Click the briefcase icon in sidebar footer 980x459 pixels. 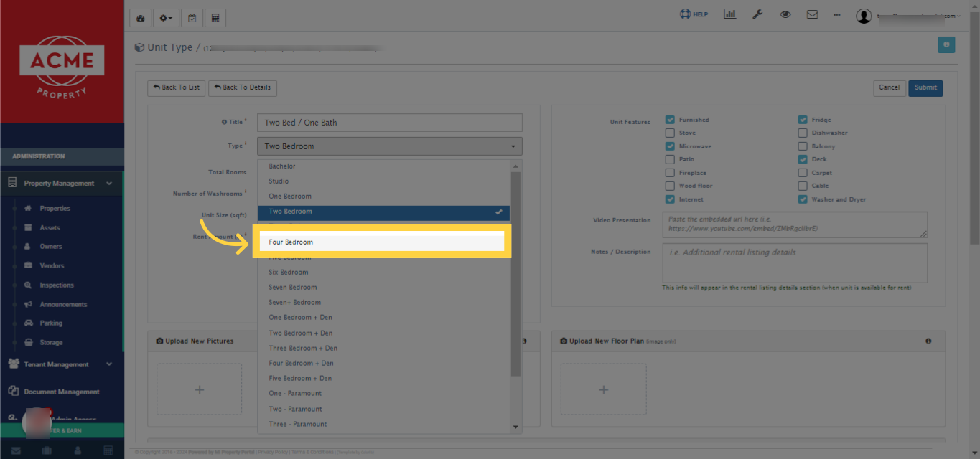pos(47,451)
